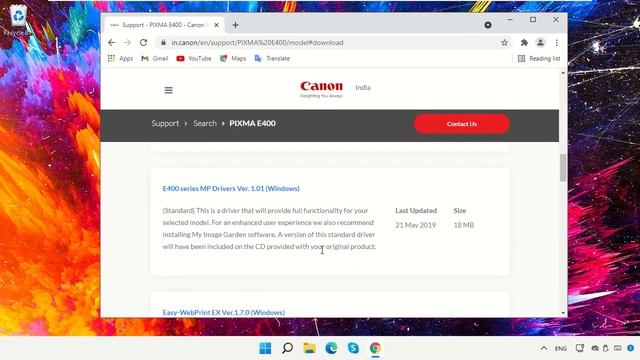Screen dimensions: 640x360
Task: Close the PIXMA E400 support tab
Action: pyautogui.click(x=216, y=25)
